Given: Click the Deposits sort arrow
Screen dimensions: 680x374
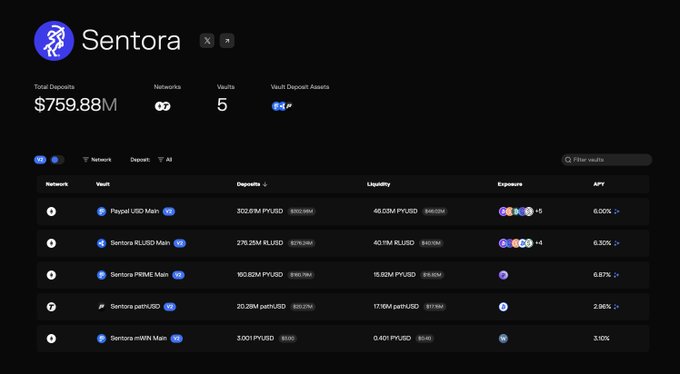Looking at the screenshot, I should tap(265, 184).
